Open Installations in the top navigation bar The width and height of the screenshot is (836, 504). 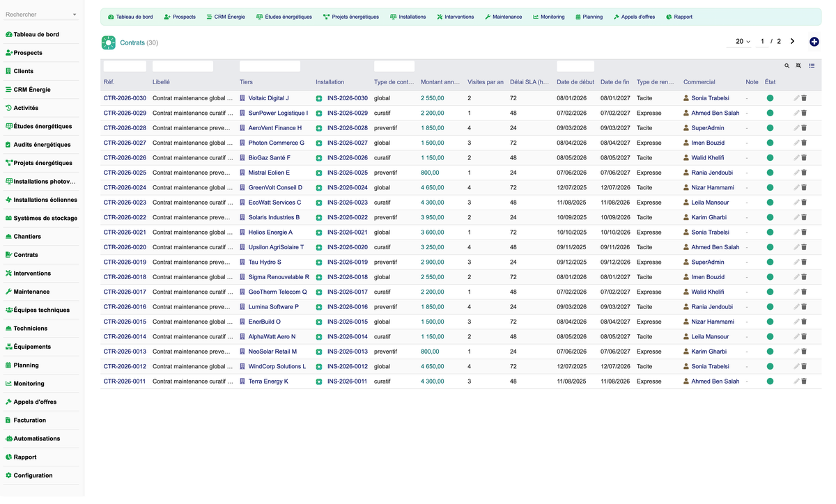coord(408,17)
